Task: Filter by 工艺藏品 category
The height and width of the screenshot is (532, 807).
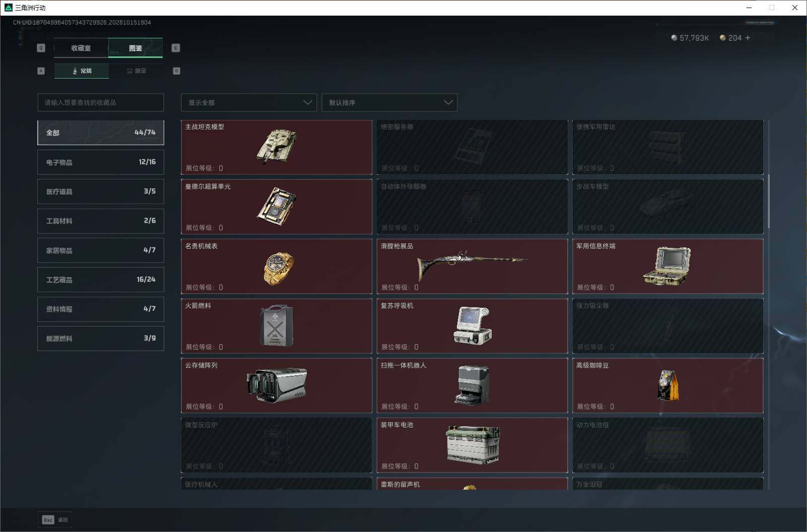Action: 101,280
